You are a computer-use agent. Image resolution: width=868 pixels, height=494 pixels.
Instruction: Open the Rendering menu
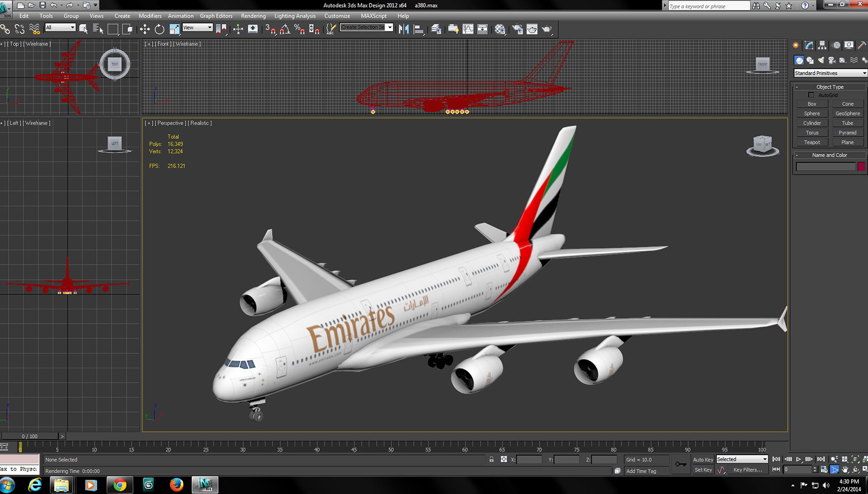253,16
